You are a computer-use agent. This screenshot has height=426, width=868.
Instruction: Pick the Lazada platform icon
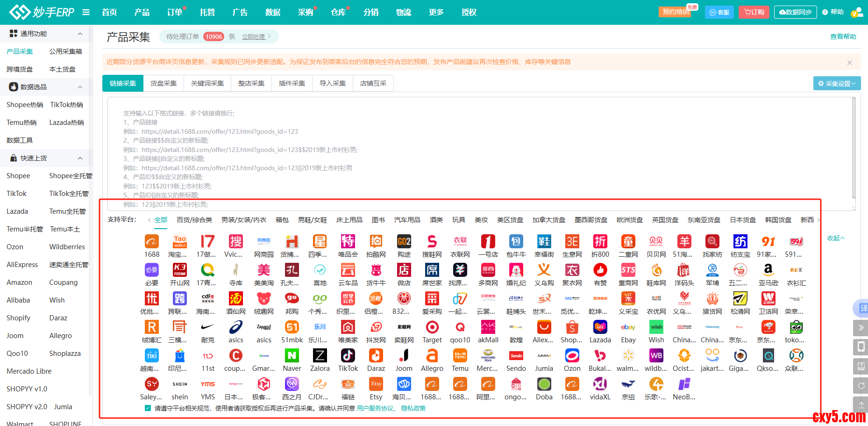tap(600, 327)
